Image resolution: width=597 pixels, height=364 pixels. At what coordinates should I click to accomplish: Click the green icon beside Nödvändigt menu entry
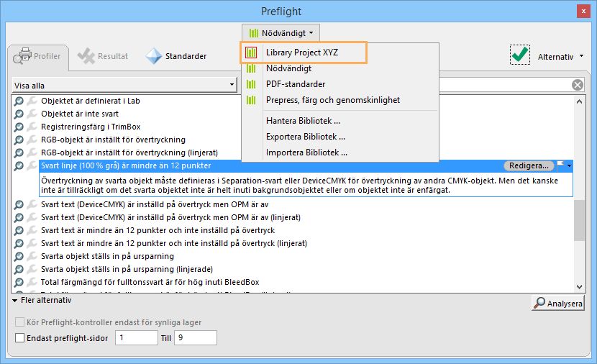point(251,68)
